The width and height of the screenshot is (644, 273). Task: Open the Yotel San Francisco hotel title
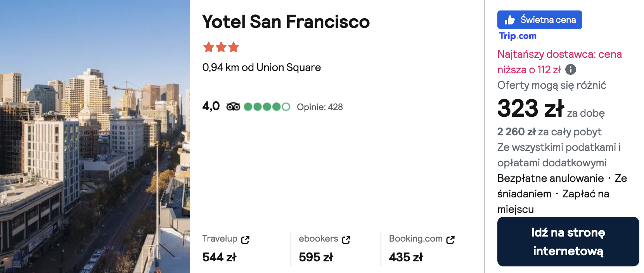tap(286, 22)
